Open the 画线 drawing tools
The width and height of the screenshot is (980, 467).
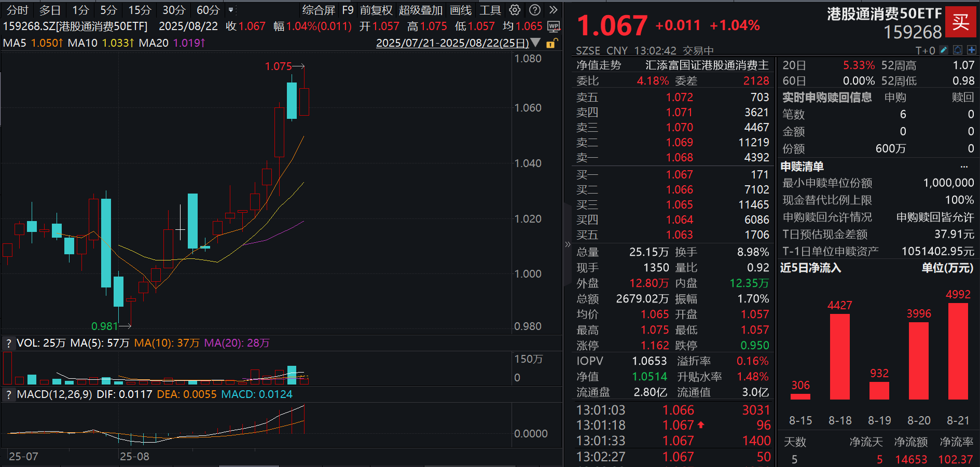(460, 10)
